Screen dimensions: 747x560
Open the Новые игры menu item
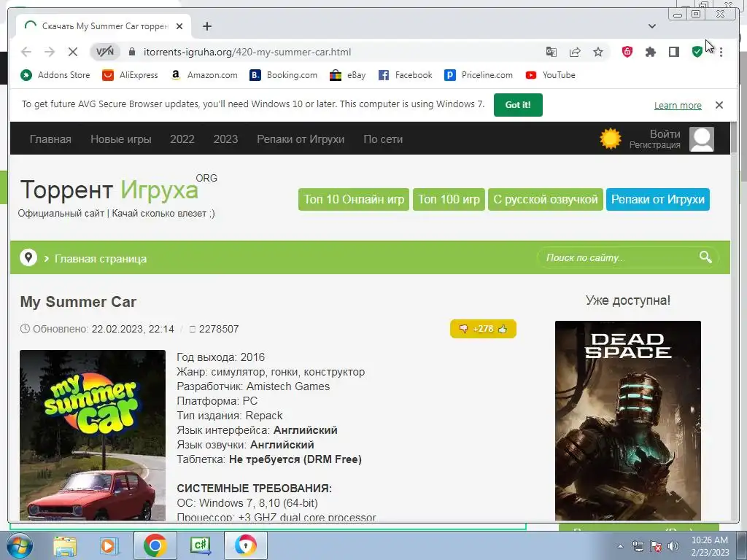click(121, 139)
